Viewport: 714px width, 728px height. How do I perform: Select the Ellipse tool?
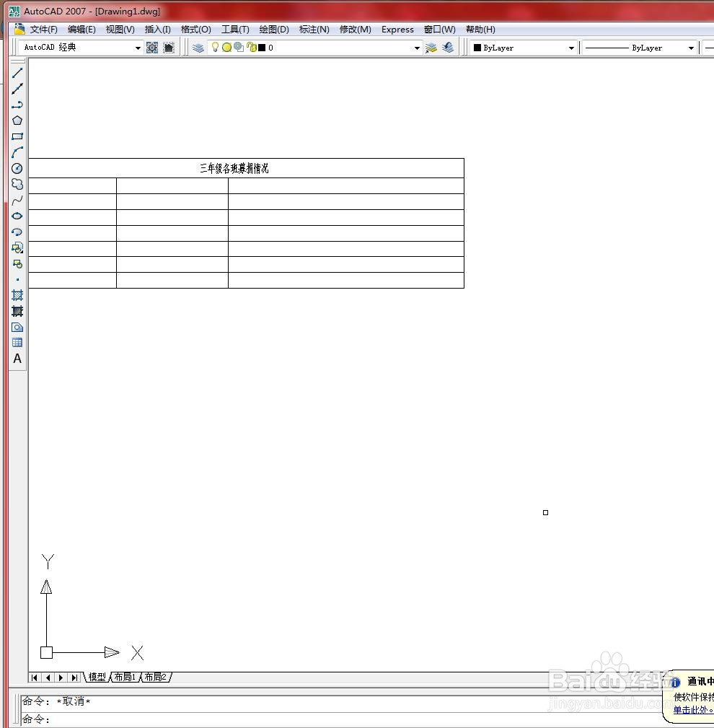[x=17, y=216]
